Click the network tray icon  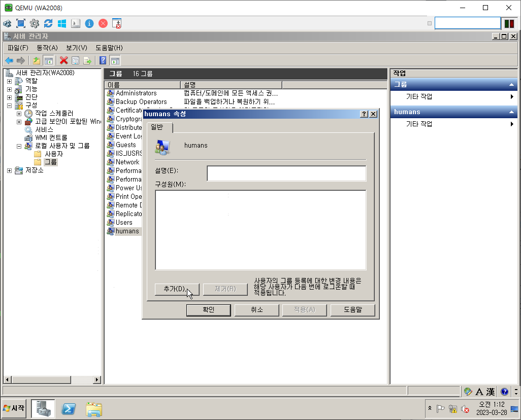[452, 409]
